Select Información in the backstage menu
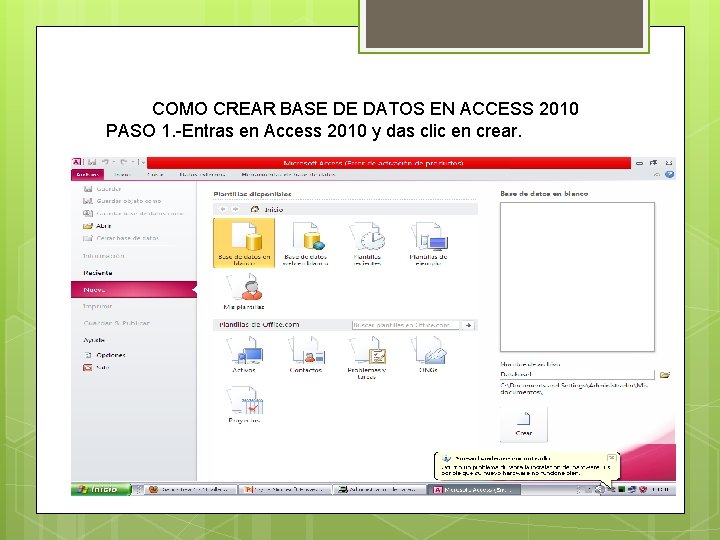 [104, 256]
